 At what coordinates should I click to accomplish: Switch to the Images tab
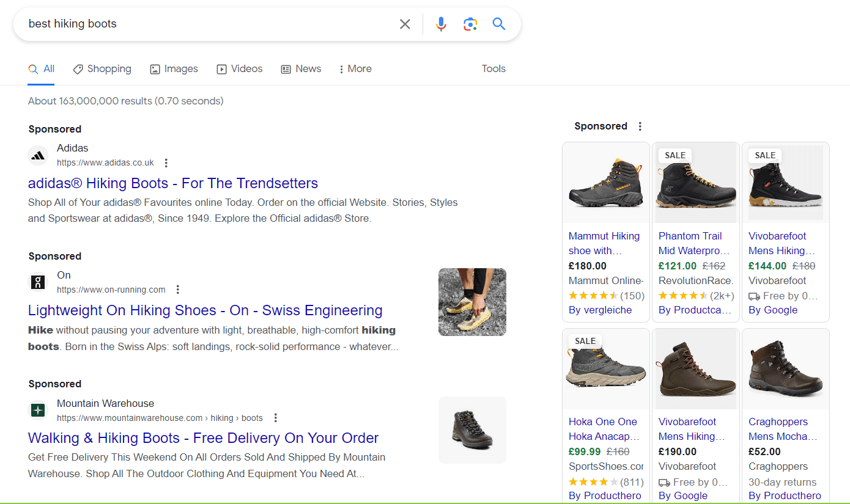(174, 69)
